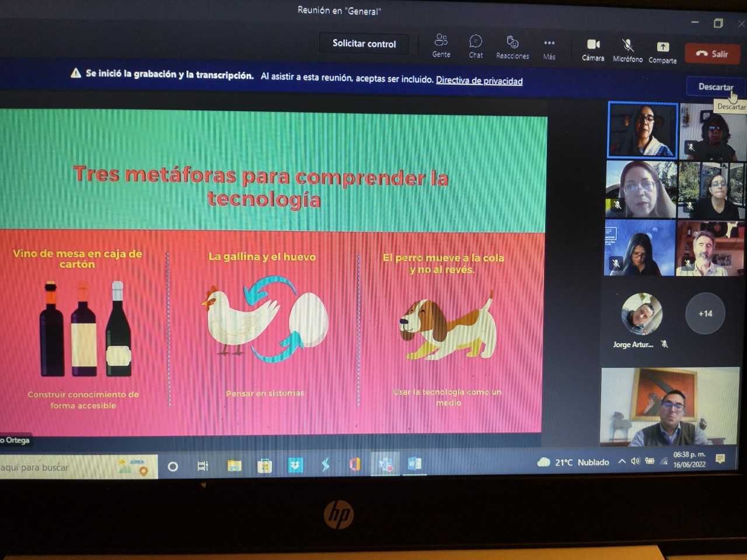Open Task View from the taskbar
Viewport: 747px width, 560px height.
click(203, 466)
